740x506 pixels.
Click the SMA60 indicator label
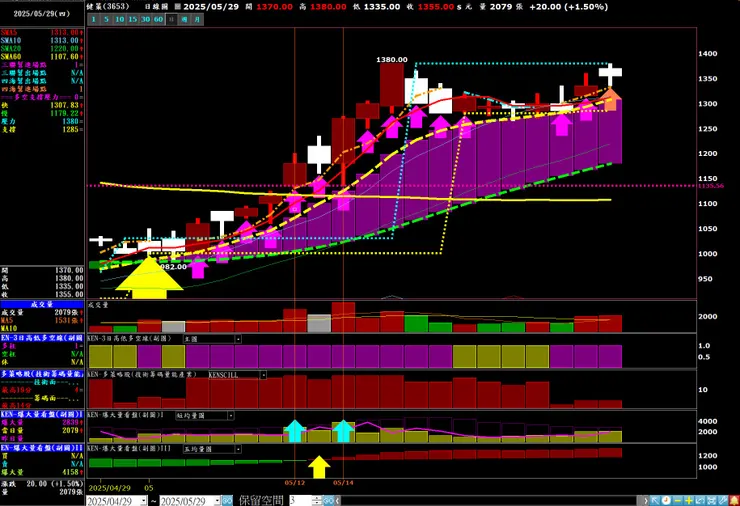pos(11,56)
